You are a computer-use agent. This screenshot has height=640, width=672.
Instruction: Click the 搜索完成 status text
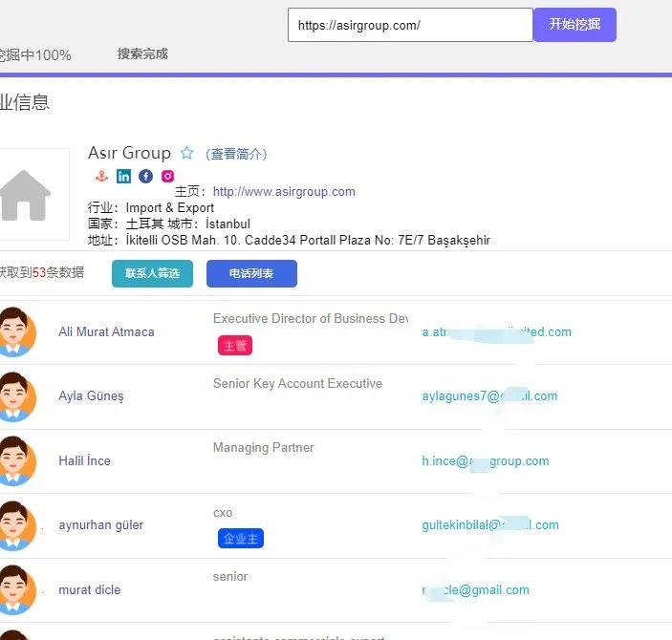coord(142,54)
